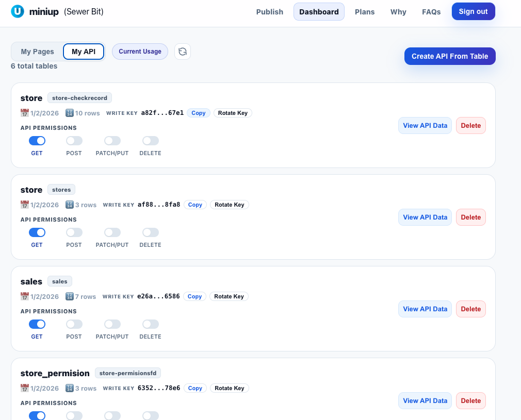Enable POST permission on the sales table

(74, 324)
